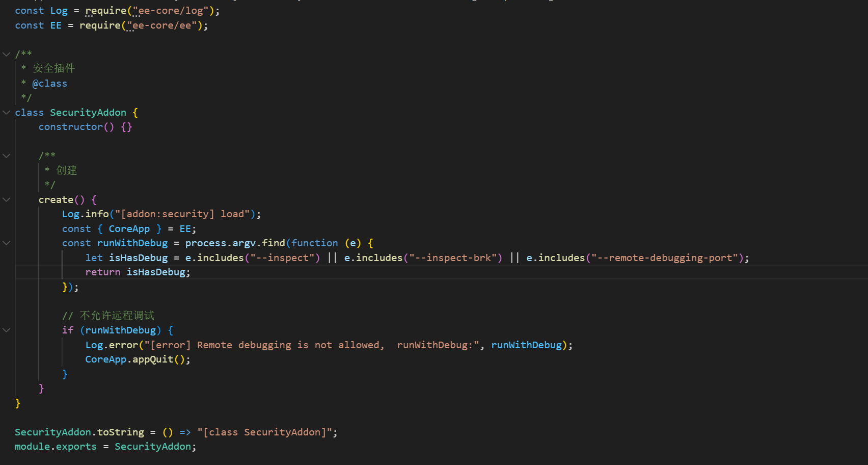Click the create method name
Viewport: 868px width, 465px height.
(x=56, y=199)
